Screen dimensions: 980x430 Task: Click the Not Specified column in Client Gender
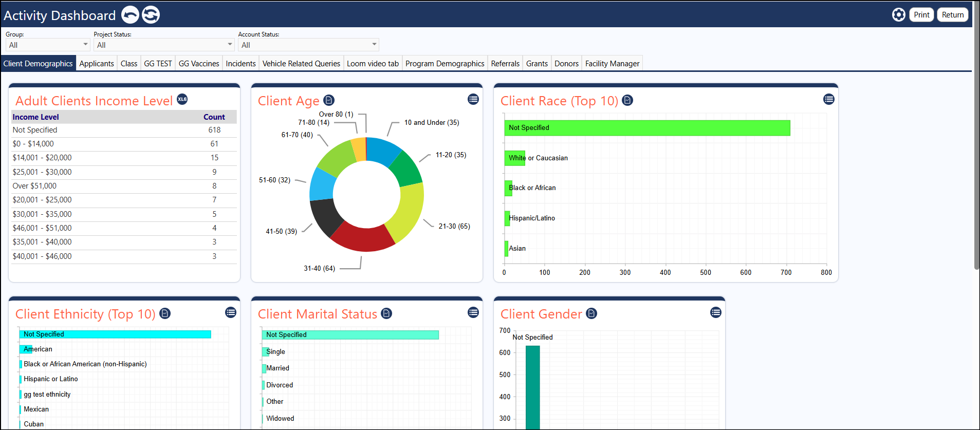(x=533, y=387)
